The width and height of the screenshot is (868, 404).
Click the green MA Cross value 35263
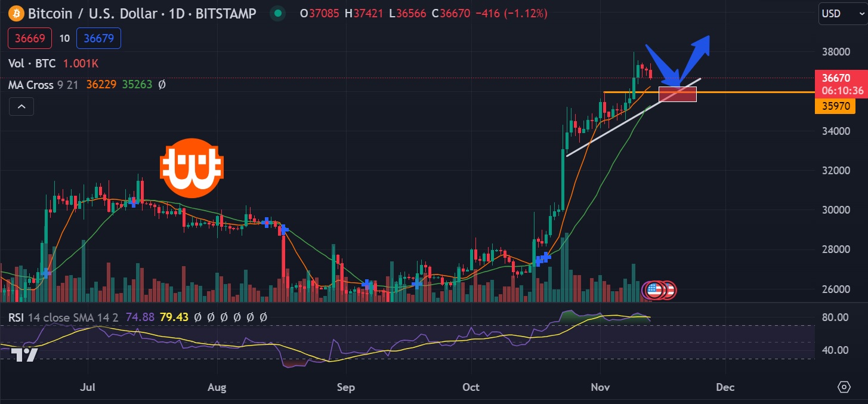point(137,85)
